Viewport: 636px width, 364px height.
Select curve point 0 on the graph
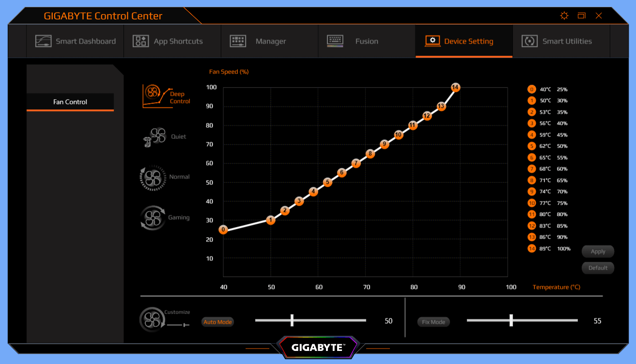(223, 229)
